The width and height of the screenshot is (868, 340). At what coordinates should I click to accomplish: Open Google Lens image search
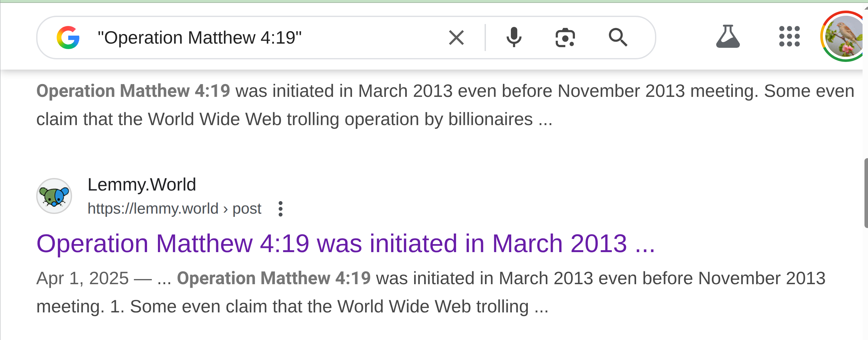(x=565, y=38)
